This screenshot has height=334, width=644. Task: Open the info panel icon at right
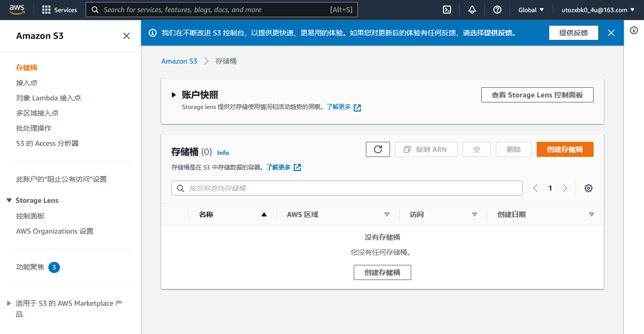(634, 30)
